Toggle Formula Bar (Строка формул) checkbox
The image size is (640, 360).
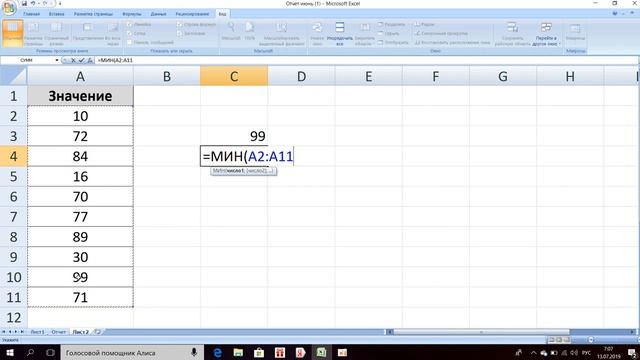[180, 24]
